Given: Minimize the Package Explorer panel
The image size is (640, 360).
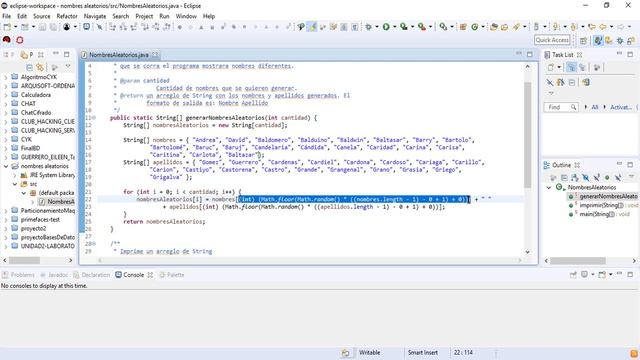Looking at the screenshot, I should pos(56,54).
